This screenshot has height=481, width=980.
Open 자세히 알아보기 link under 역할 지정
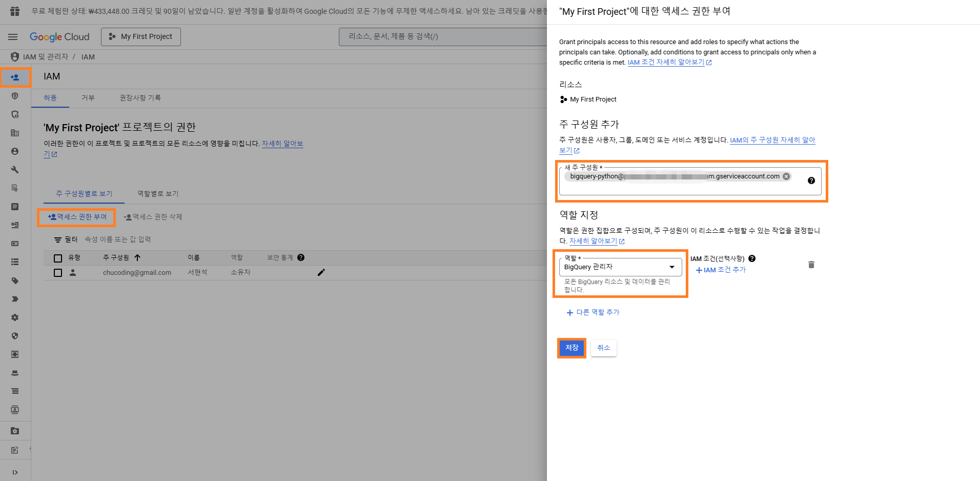click(597, 241)
